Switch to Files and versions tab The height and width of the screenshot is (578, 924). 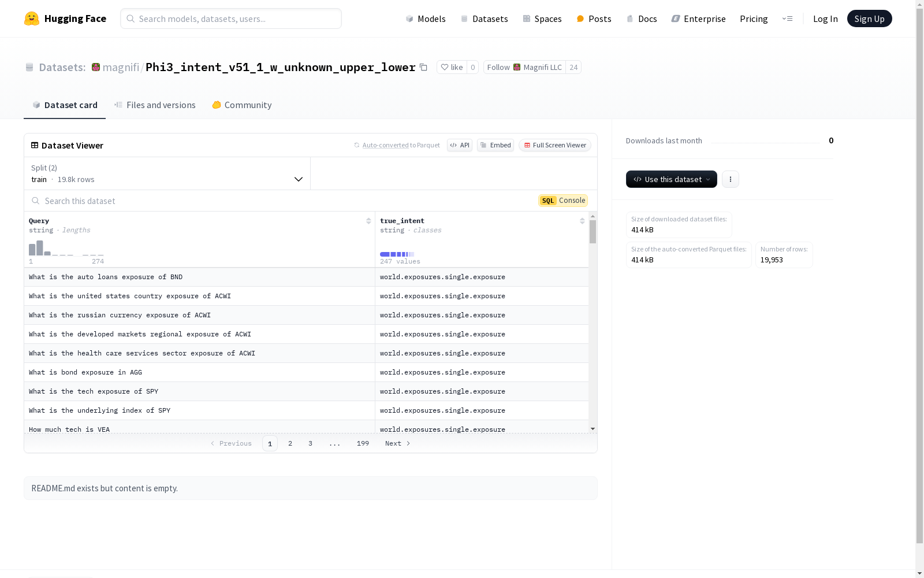tap(155, 105)
